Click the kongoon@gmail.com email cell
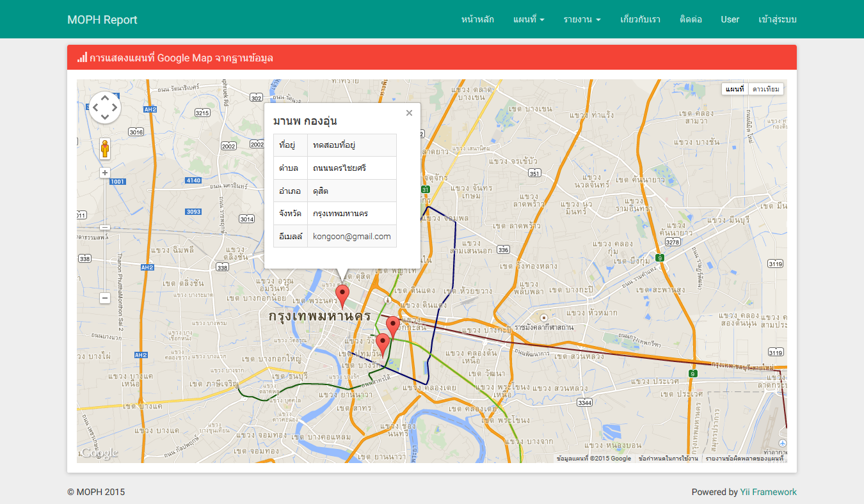 pos(352,236)
